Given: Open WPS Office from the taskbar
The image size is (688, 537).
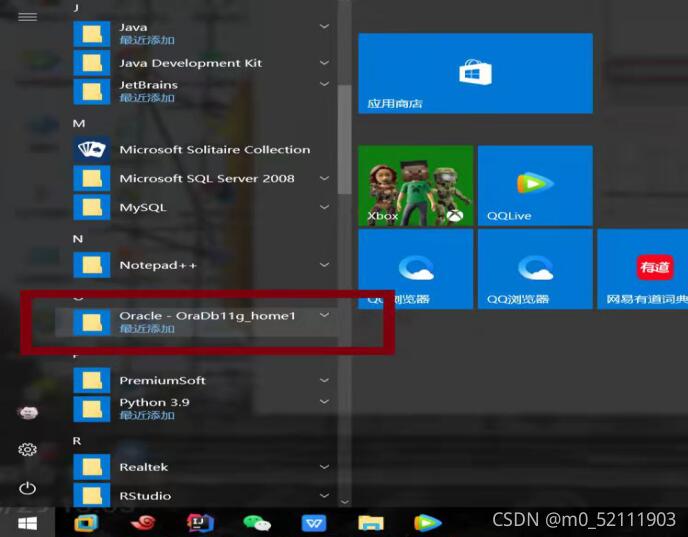Looking at the screenshot, I should pyautogui.click(x=314, y=522).
